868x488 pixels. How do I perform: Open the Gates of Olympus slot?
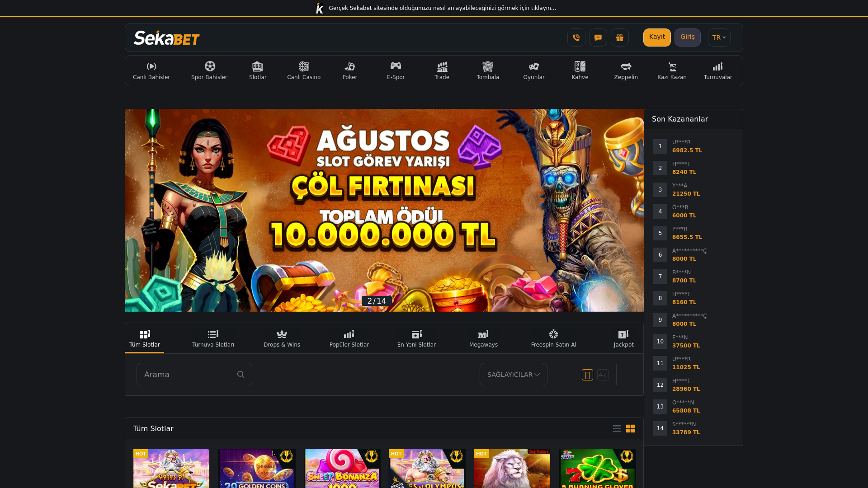click(x=427, y=469)
